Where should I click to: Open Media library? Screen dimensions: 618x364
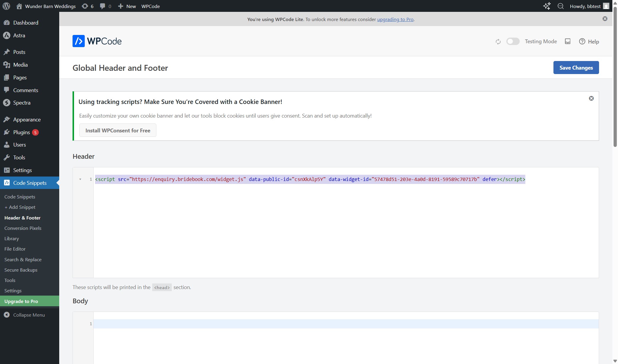click(x=30, y=65)
